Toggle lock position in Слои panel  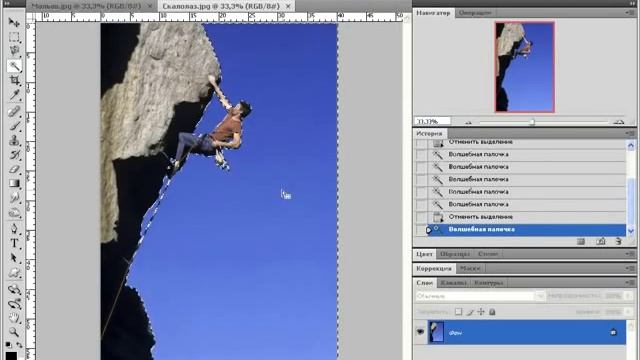[x=481, y=312]
